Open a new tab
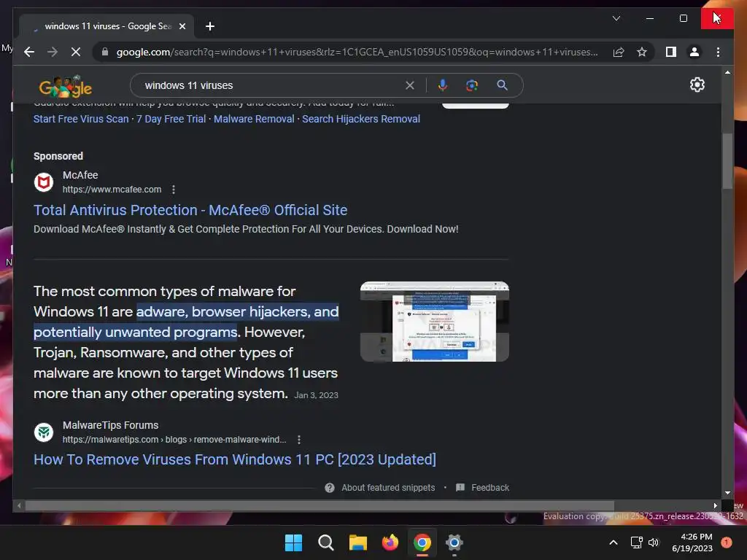747x560 pixels. (209, 26)
